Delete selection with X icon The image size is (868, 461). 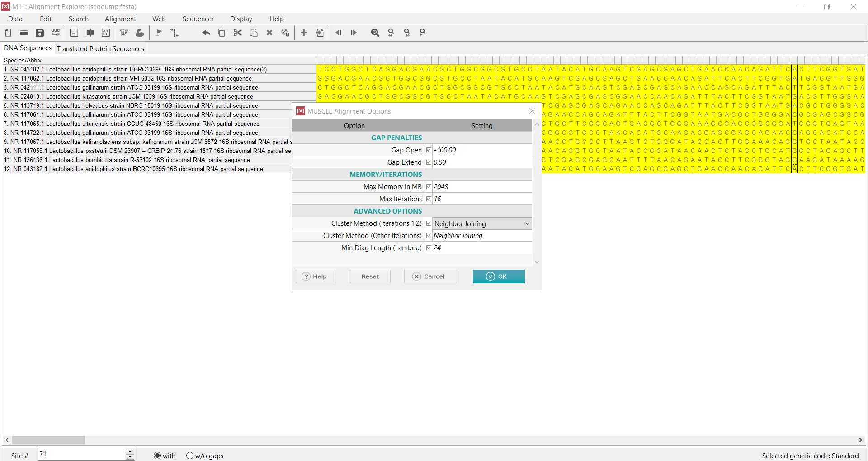click(269, 33)
